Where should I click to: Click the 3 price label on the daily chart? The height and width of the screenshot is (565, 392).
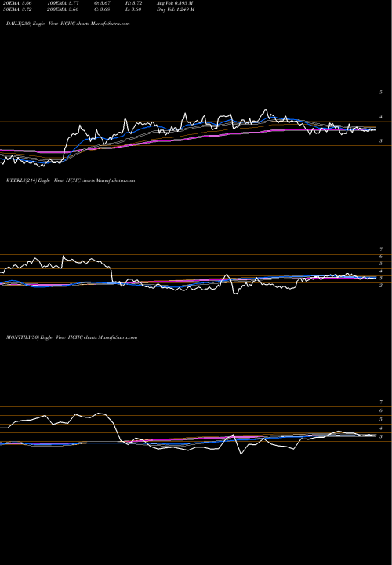(381, 141)
